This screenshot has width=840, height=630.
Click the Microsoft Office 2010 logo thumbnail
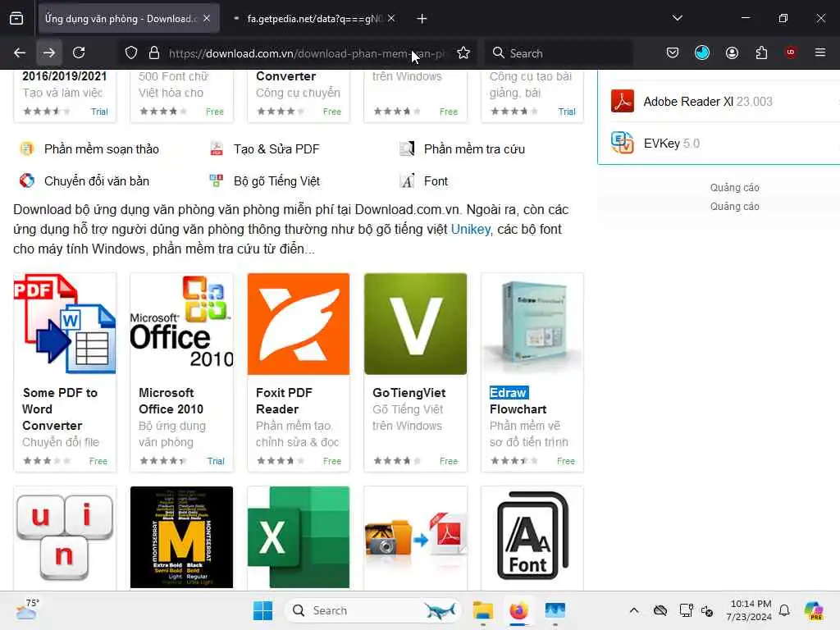tap(181, 323)
